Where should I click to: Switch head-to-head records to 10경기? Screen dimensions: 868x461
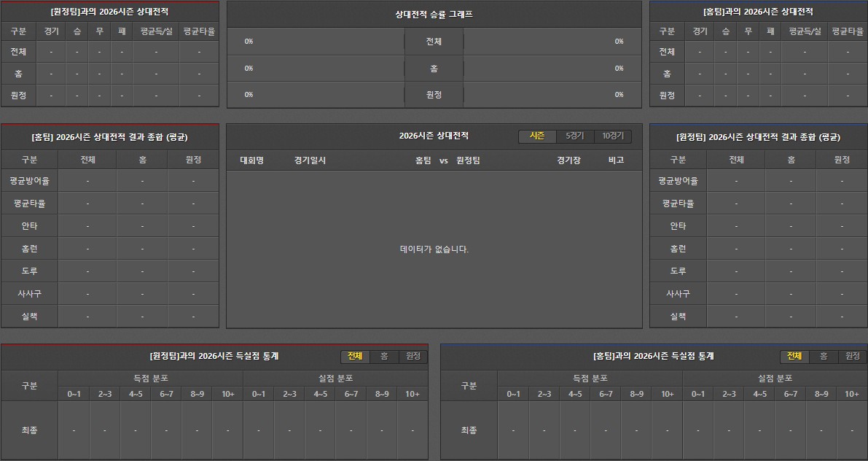[613, 136]
